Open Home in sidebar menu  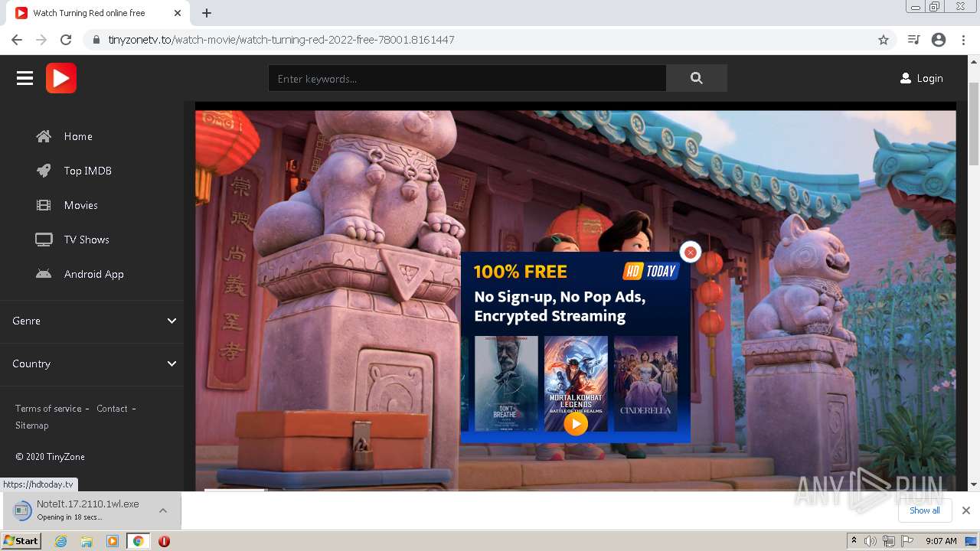(x=78, y=136)
